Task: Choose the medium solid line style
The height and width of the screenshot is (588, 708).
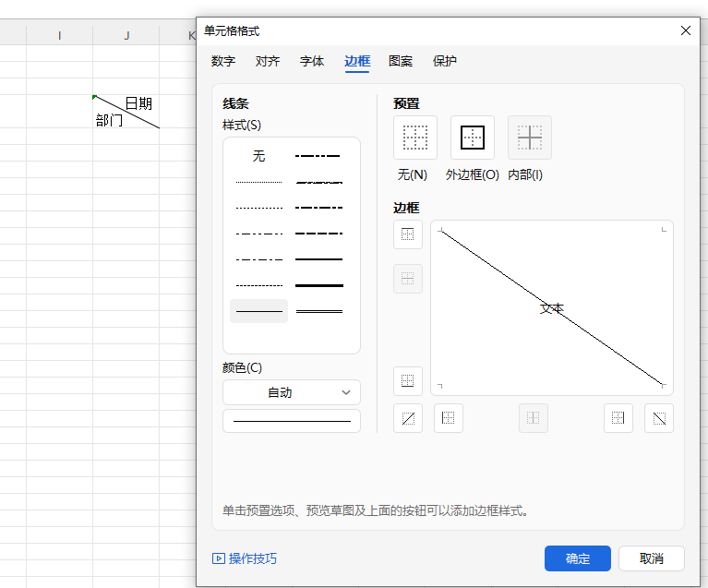Action: point(318,259)
